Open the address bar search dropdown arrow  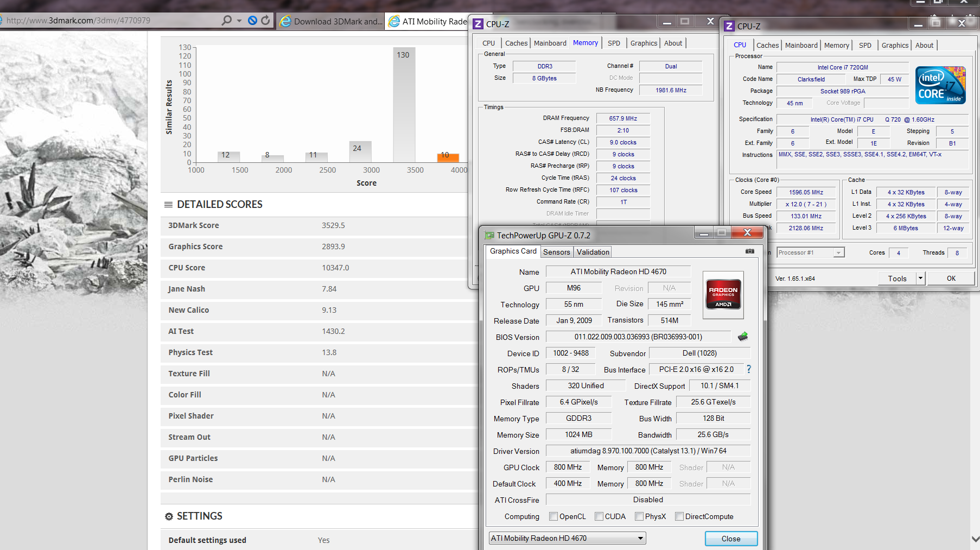tap(239, 21)
